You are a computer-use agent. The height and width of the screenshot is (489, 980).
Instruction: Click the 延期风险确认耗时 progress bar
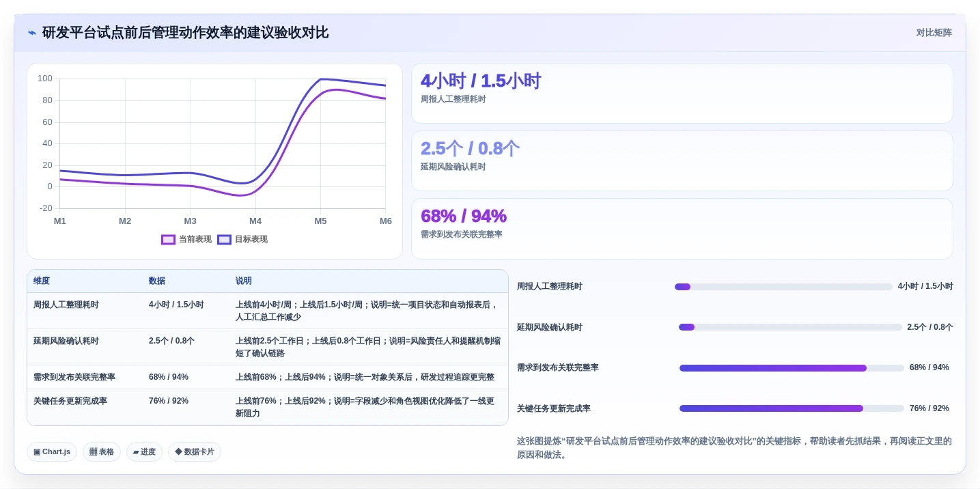tap(790, 327)
